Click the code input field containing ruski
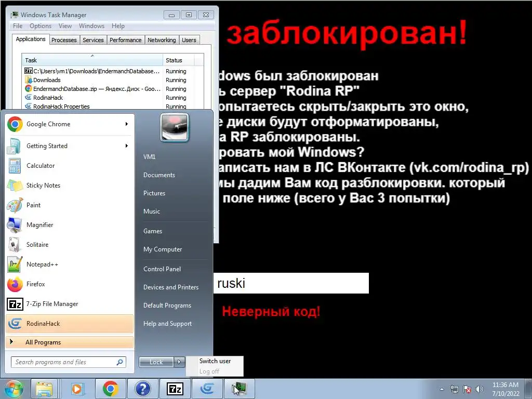 291,283
